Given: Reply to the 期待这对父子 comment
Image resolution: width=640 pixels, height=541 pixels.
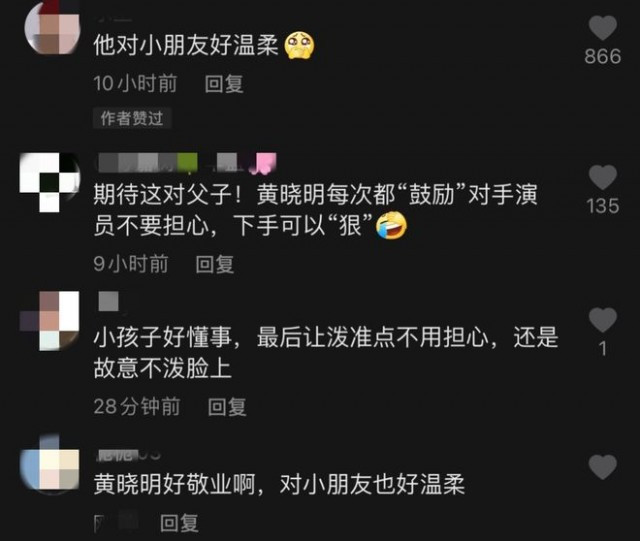Looking at the screenshot, I should point(215,264).
